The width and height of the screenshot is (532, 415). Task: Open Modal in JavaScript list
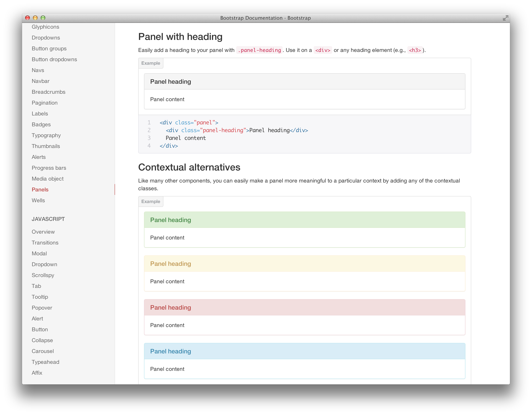point(39,254)
